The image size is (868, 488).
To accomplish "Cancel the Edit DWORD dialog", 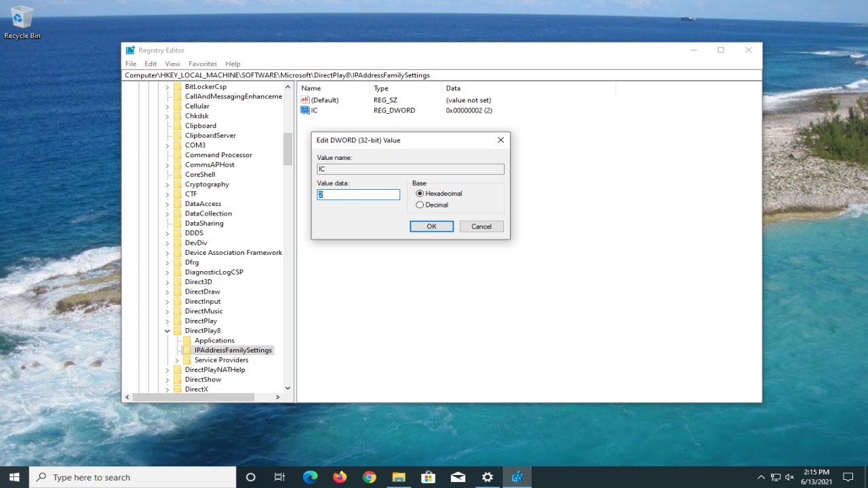I will [x=481, y=226].
